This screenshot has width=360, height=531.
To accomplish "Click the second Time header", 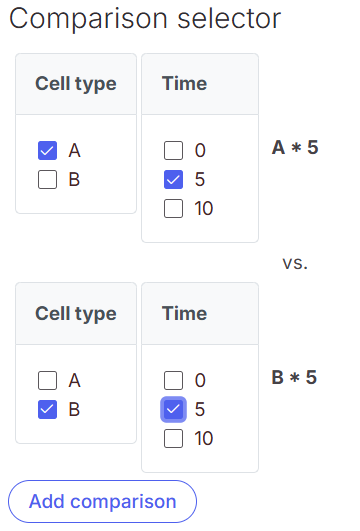I will [200, 314].
